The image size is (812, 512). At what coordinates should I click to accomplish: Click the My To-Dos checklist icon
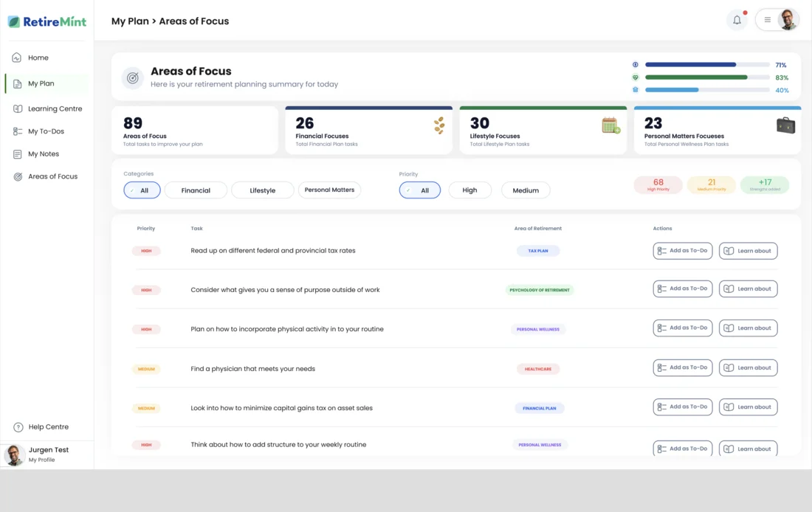pos(18,131)
